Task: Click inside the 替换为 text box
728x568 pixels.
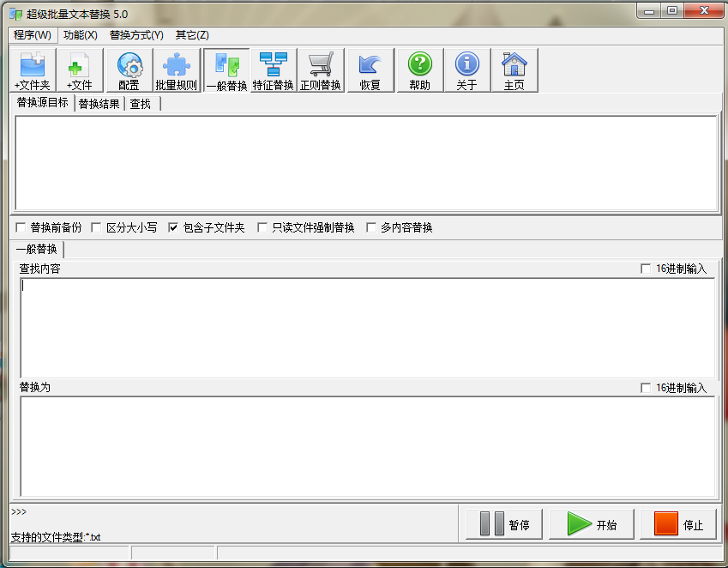Action: coord(367,447)
